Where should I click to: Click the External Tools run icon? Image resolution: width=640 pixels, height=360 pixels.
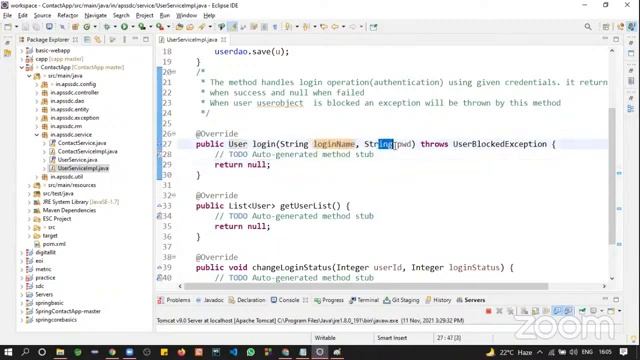tap(160, 27)
